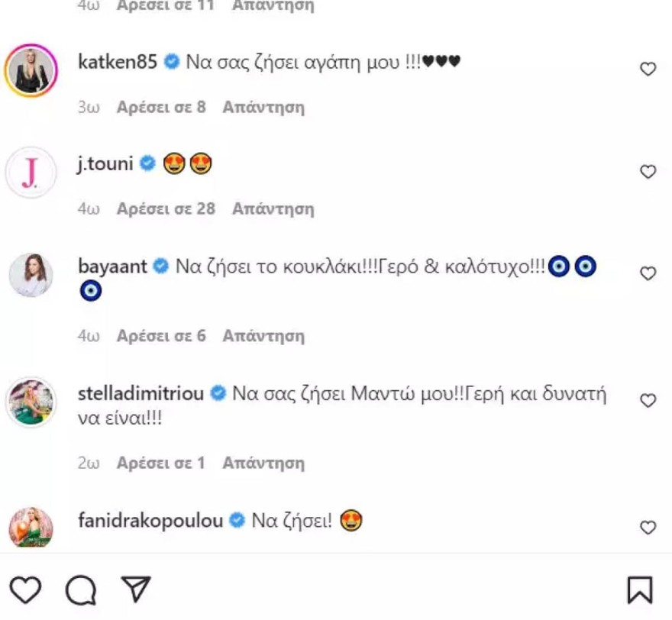Like katken85's comment
672x620 pixels.
click(x=648, y=69)
